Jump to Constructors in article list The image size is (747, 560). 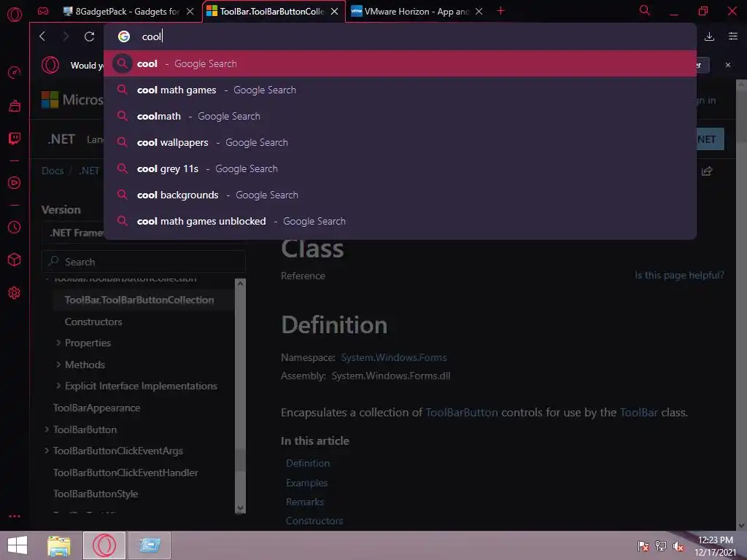click(x=314, y=521)
